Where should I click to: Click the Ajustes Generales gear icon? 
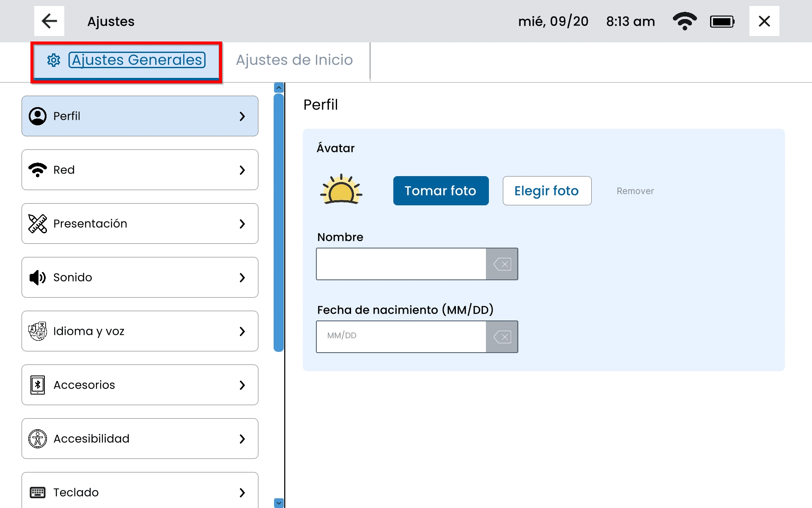click(x=54, y=60)
